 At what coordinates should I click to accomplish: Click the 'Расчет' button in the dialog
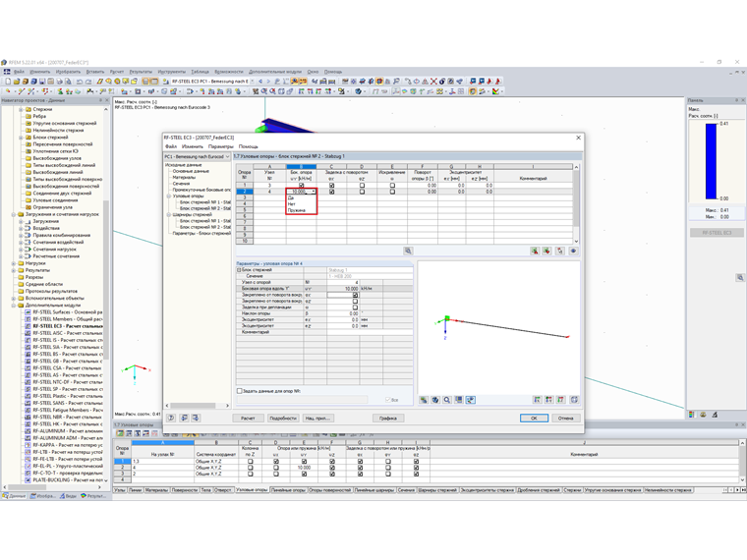tap(248, 419)
